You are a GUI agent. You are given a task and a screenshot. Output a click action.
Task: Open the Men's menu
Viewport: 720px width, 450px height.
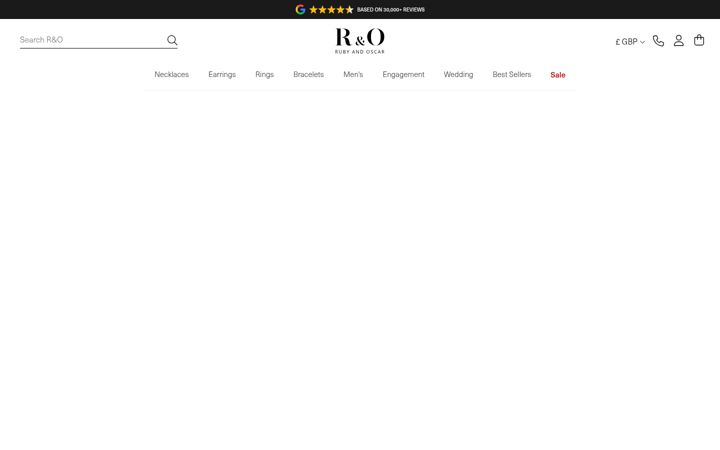coord(353,74)
